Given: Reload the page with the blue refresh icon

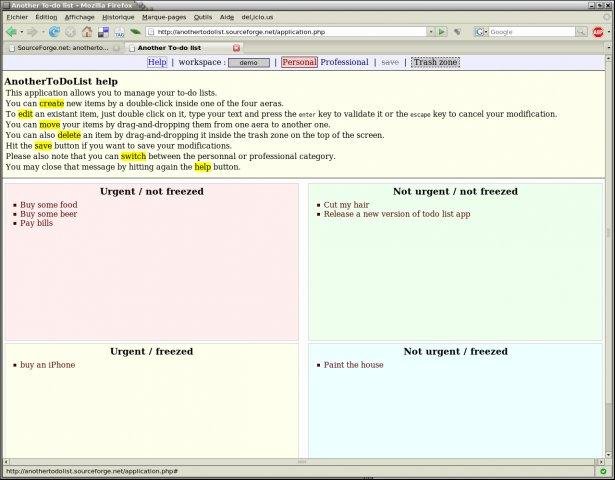Looking at the screenshot, I should tap(54, 32).
